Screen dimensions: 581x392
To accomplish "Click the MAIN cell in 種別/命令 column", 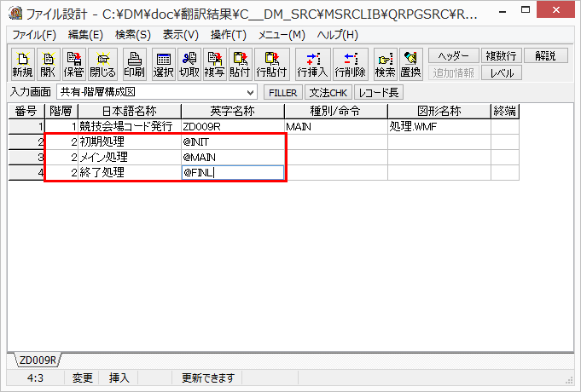I will pos(335,127).
